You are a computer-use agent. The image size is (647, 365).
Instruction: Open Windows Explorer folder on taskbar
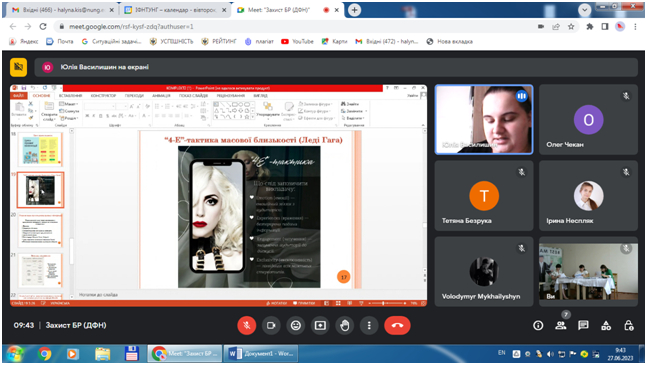tap(102, 354)
